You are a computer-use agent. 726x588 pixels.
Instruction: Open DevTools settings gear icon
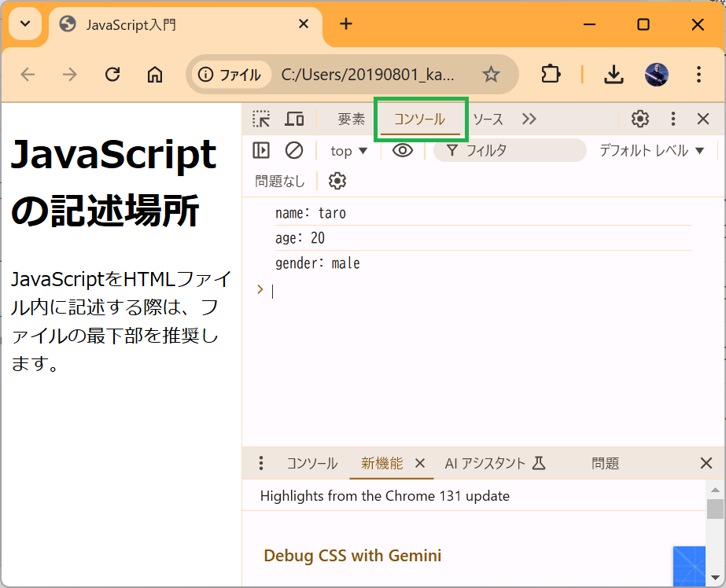[x=640, y=119]
